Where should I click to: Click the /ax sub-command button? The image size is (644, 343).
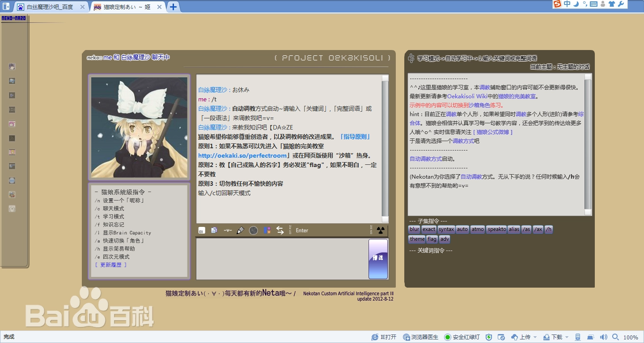point(538,229)
